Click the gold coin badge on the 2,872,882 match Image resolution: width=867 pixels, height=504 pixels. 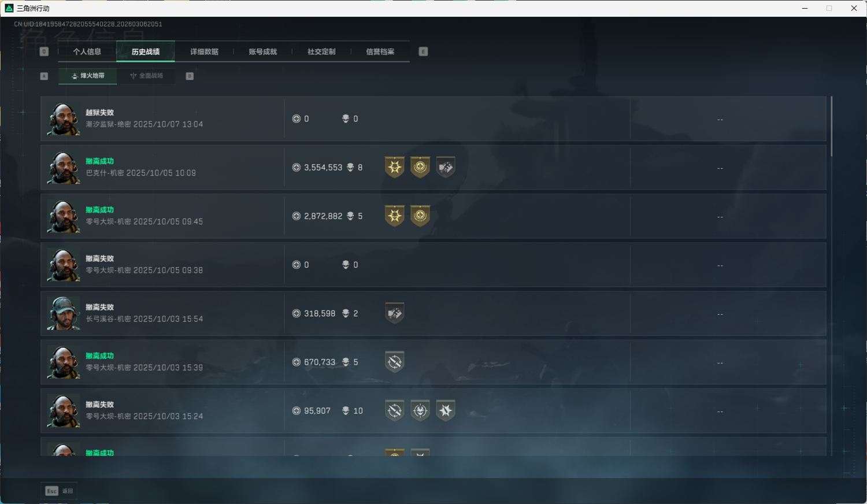(x=420, y=216)
